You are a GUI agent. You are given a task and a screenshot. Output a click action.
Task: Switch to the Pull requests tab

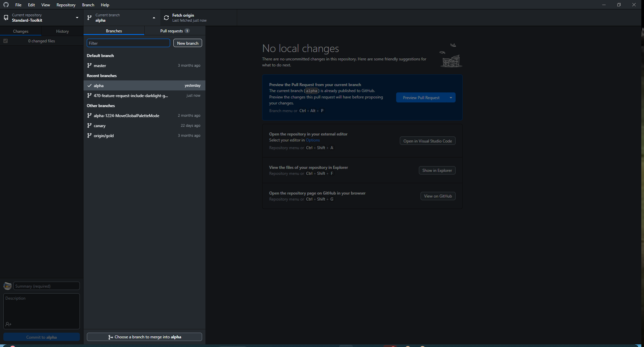(174, 31)
